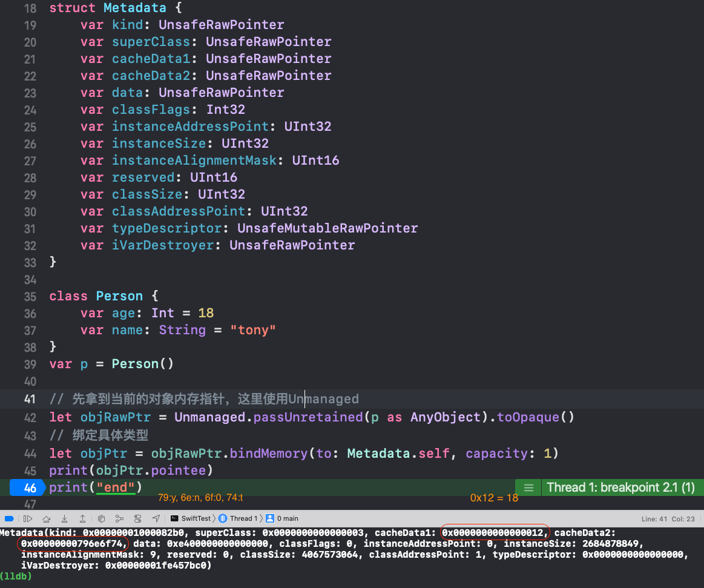Click the var p = Person() line
Viewport: 704px width, 588px height.
(x=111, y=364)
